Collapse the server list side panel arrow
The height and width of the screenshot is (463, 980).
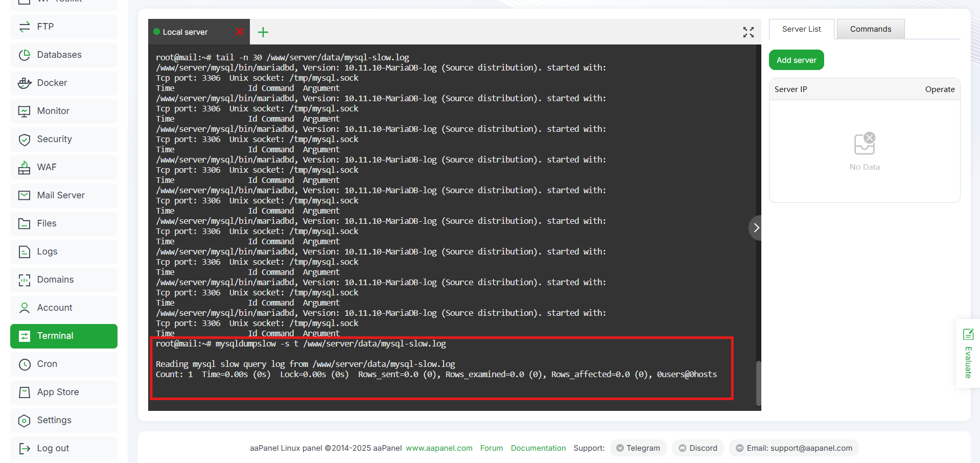point(756,228)
